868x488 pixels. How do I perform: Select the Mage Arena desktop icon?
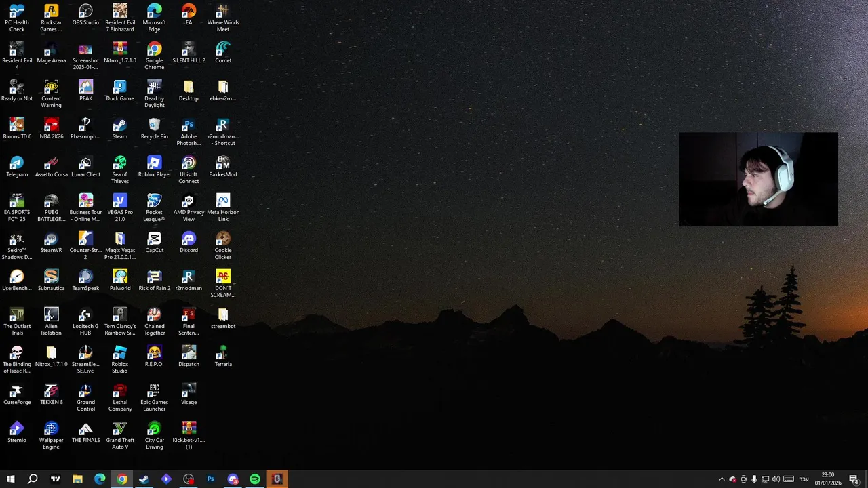point(51,53)
